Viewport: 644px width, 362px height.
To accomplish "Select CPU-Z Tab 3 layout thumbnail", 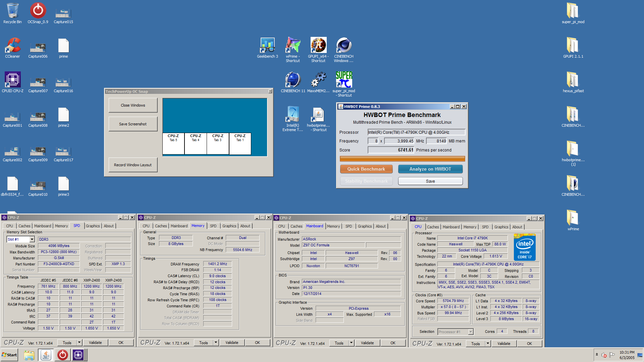I will (218, 144).
